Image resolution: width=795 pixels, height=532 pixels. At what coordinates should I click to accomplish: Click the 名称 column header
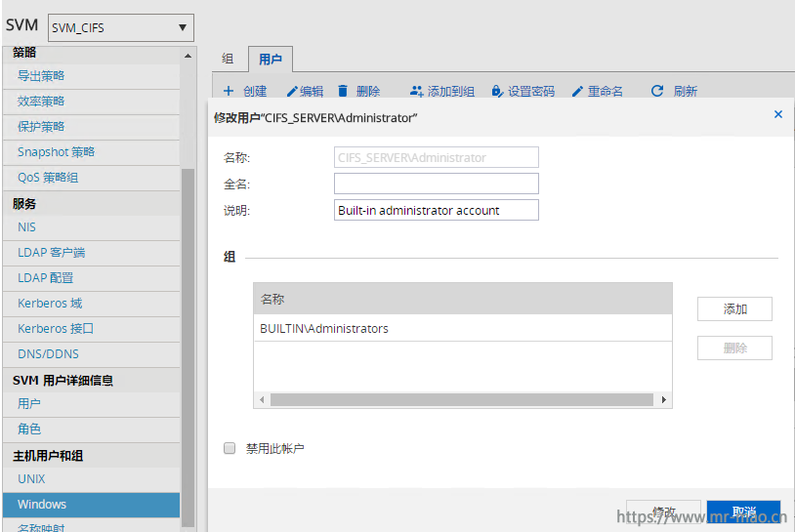tap(463, 299)
